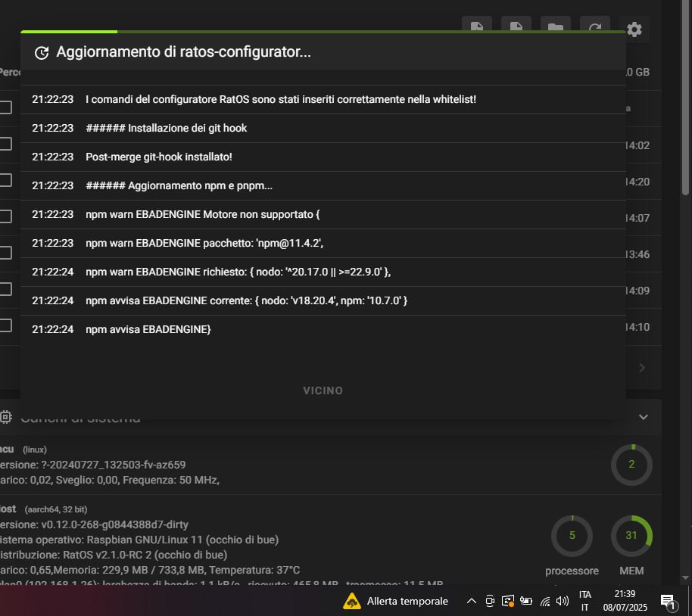692x616 pixels.
Task: Click the mcu version 20240727_132503-fv-az659 text
Action: (92, 465)
